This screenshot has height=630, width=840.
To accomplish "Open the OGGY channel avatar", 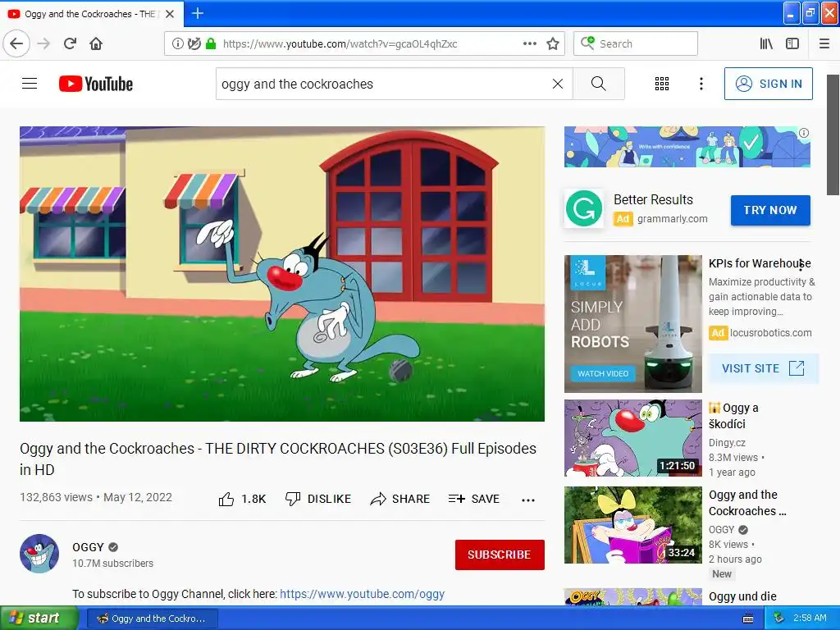I will tap(39, 554).
